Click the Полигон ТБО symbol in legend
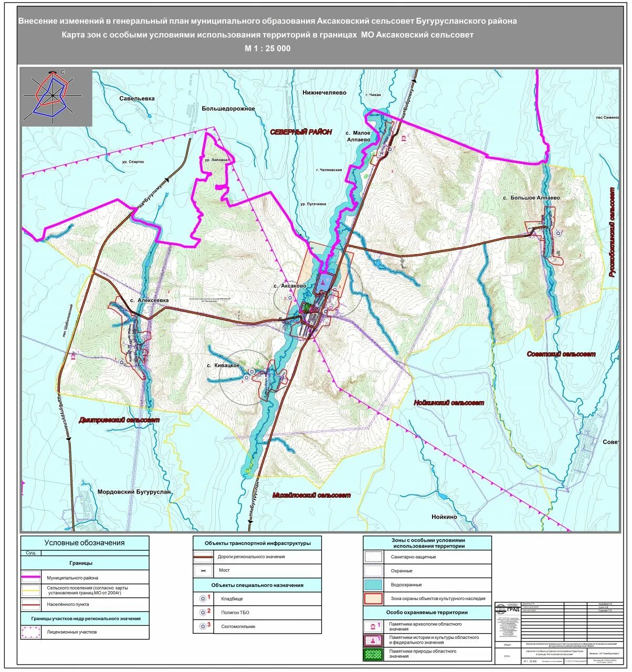Screen dimensions: 632x672 pos(204,612)
